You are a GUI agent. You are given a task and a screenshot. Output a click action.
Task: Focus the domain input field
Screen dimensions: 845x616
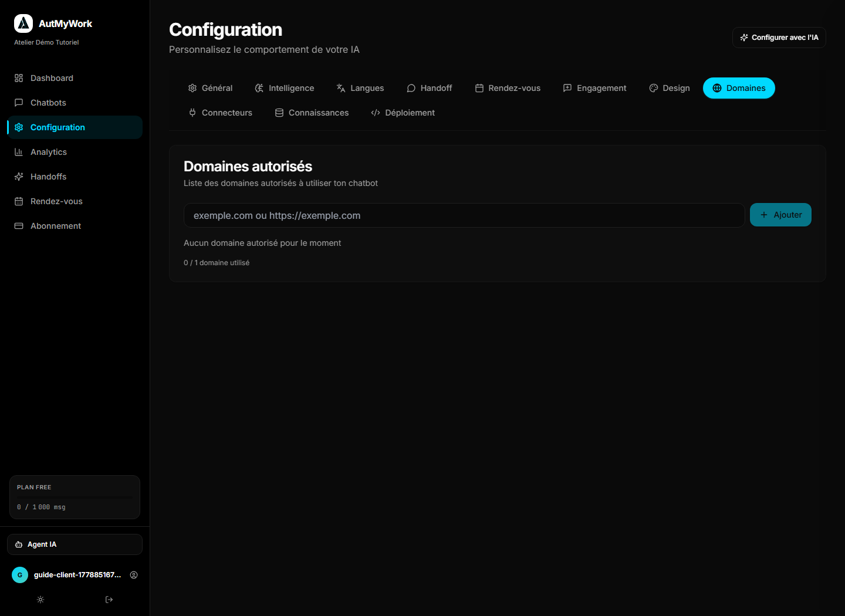(464, 215)
